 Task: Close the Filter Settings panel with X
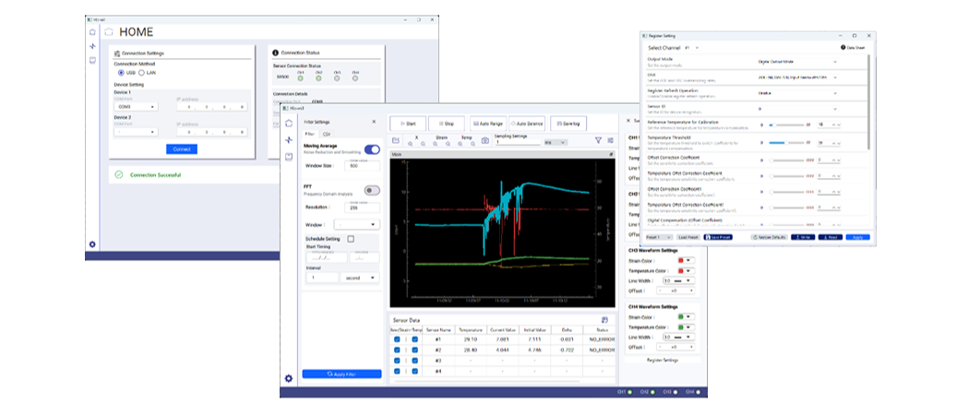374,122
